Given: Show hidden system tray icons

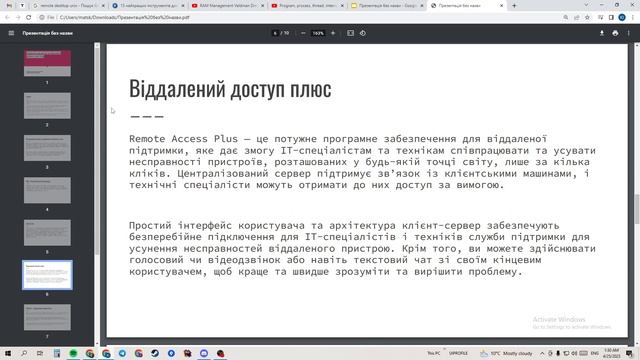Looking at the screenshot, I should (x=542, y=353).
